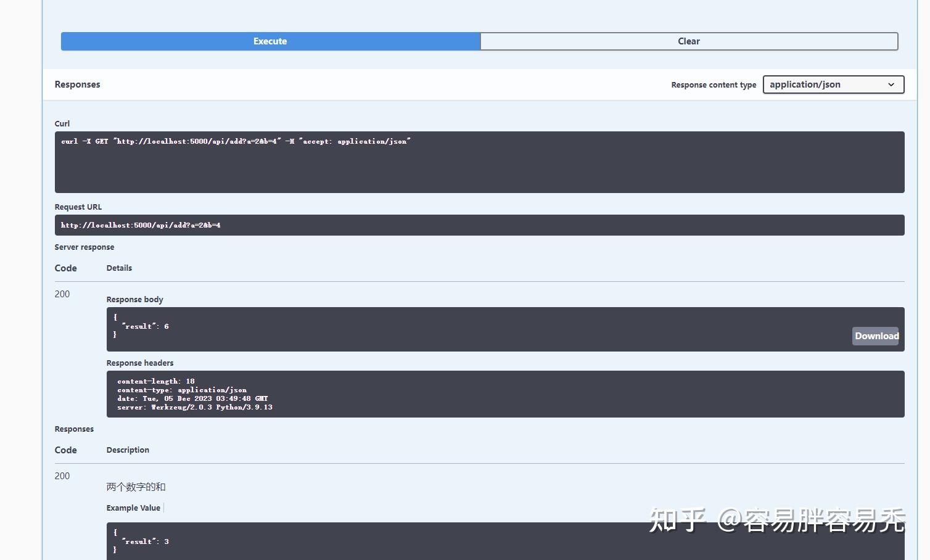The width and height of the screenshot is (930, 560).
Task: Open the Response content type dropdown
Action: click(833, 84)
